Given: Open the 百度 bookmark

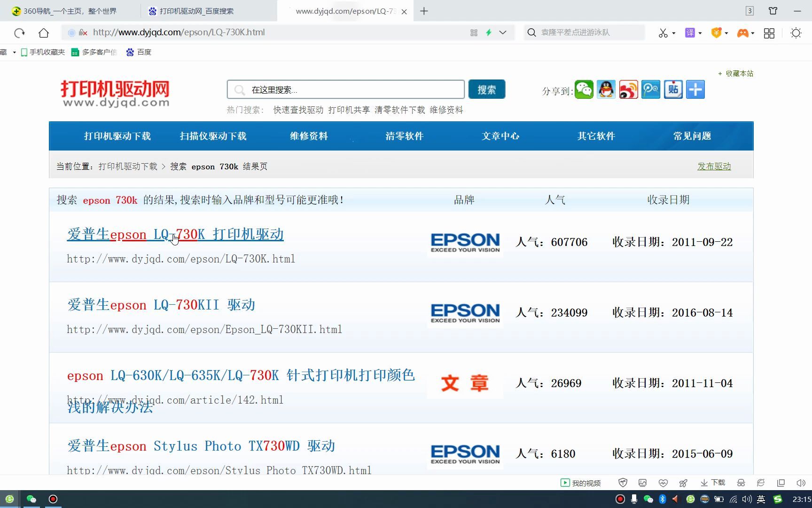Looking at the screenshot, I should click(x=139, y=52).
